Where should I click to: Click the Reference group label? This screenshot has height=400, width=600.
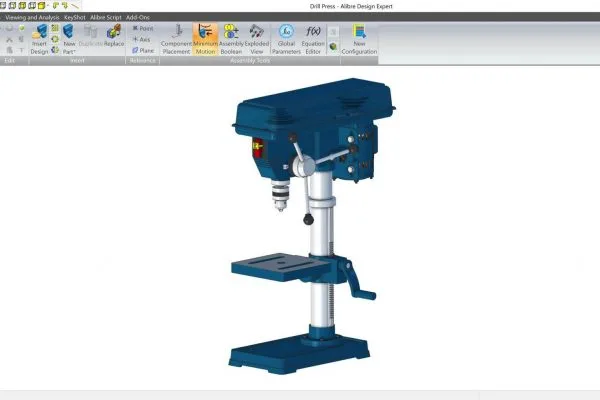click(142, 60)
